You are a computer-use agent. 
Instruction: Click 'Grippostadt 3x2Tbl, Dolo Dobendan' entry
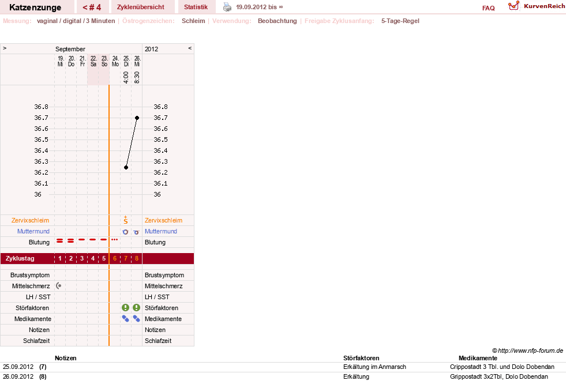[499, 376]
